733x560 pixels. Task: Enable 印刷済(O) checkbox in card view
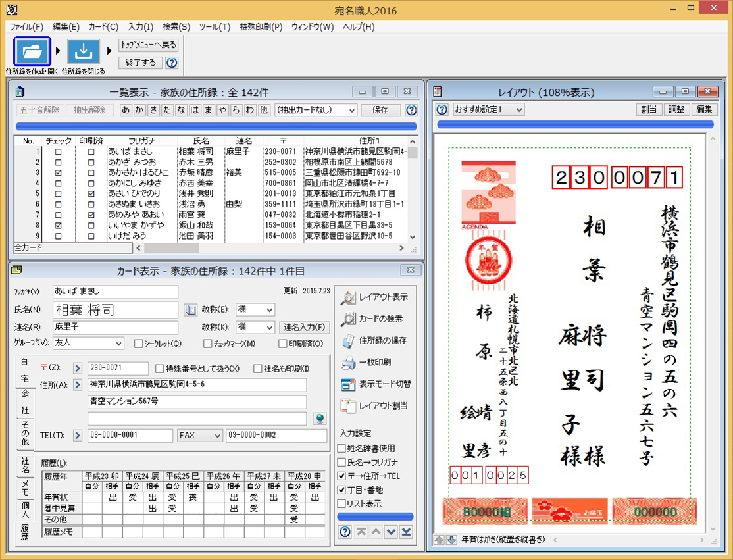pyautogui.click(x=282, y=344)
